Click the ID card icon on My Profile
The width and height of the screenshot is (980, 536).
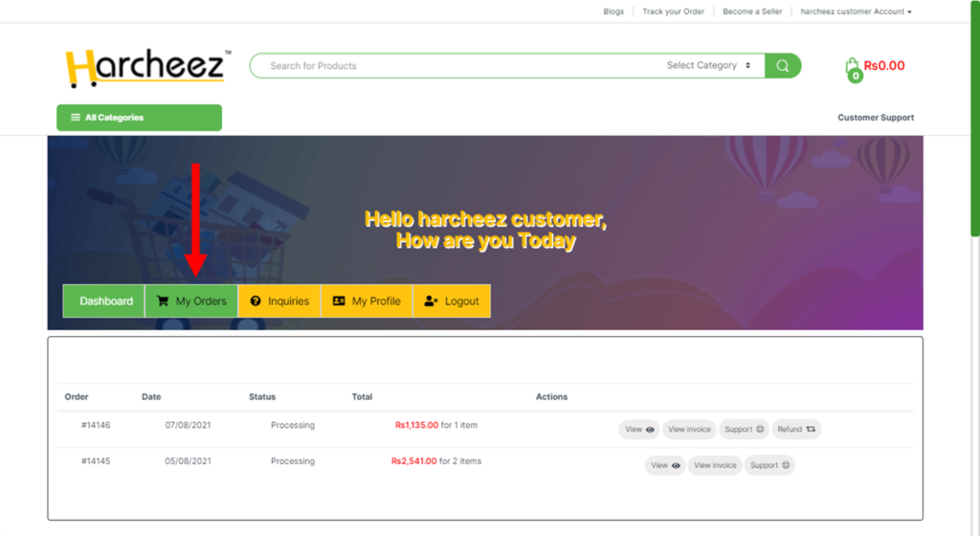pos(339,301)
